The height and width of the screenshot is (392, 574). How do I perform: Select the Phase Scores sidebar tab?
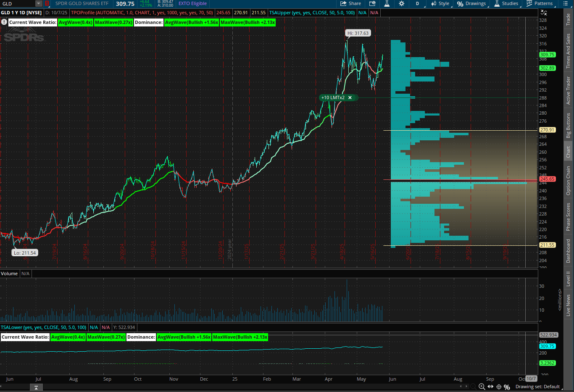point(568,217)
